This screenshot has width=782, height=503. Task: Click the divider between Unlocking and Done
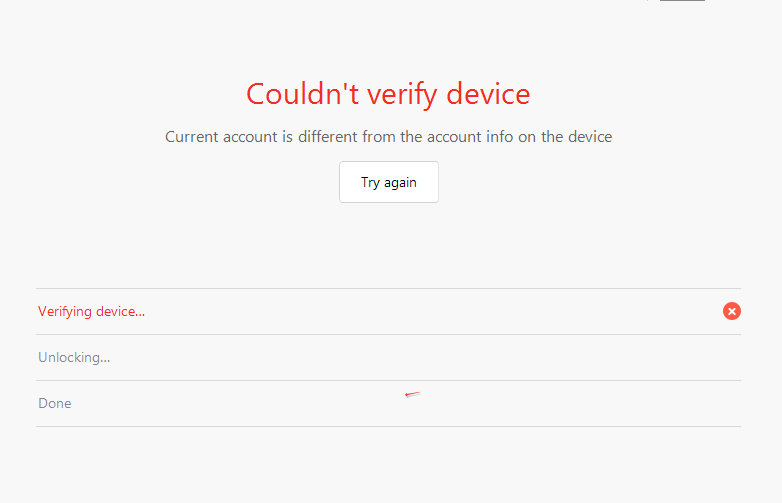click(388, 380)
